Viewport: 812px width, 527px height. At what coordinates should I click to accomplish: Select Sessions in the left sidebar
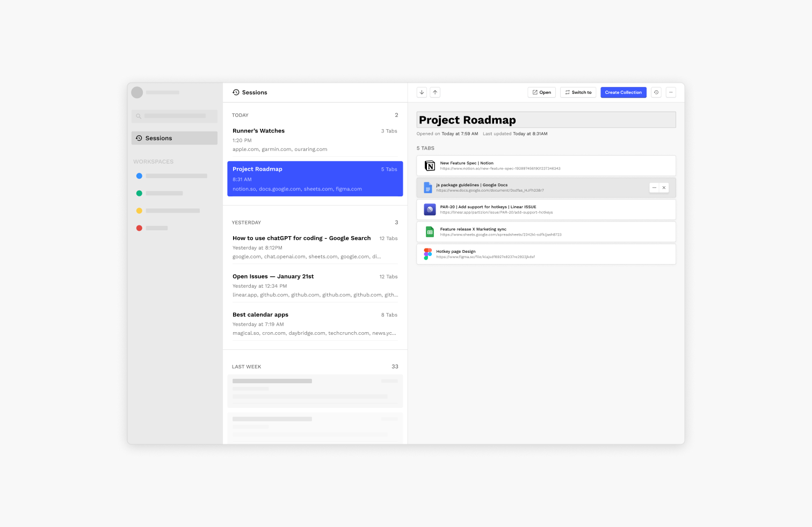[x=175, y=138]
